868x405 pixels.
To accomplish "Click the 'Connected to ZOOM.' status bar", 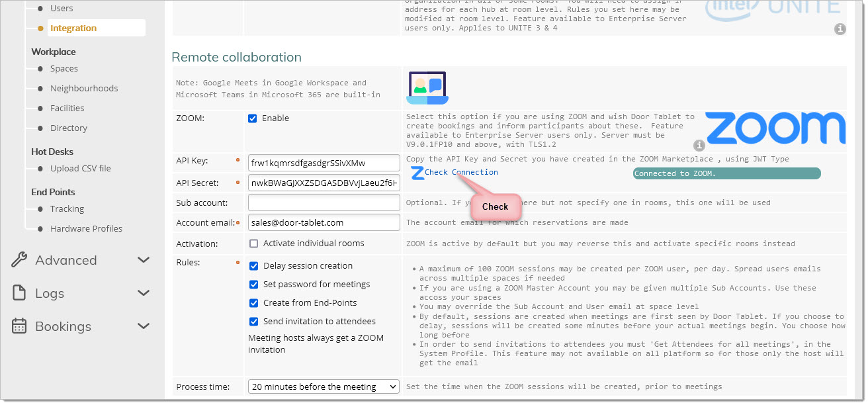I will coord(726,173).
